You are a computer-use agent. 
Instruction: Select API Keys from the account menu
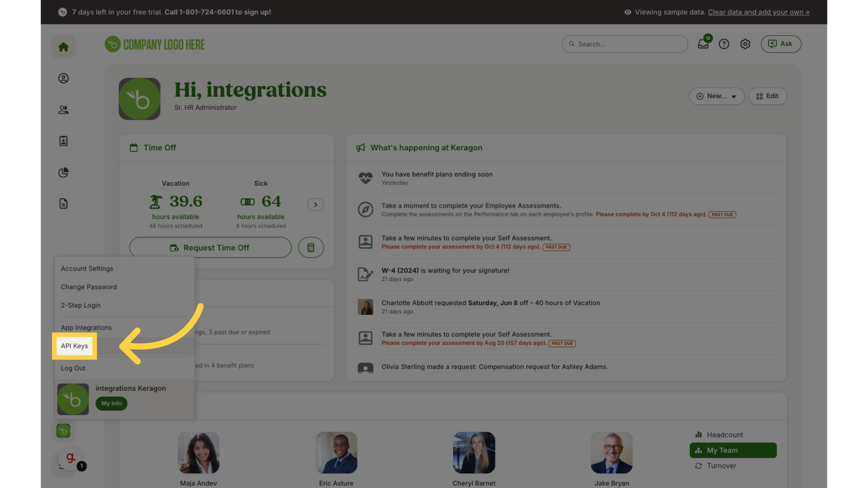click(74, 346)
